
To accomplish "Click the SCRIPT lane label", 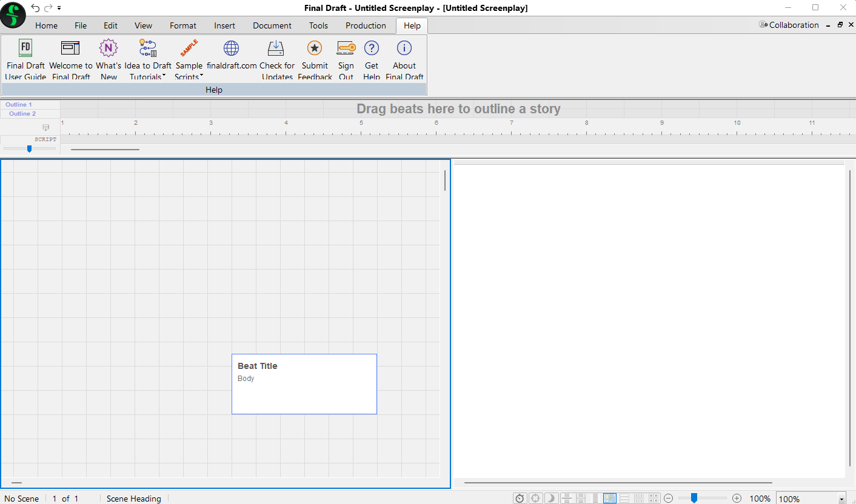I will (45, 139).
